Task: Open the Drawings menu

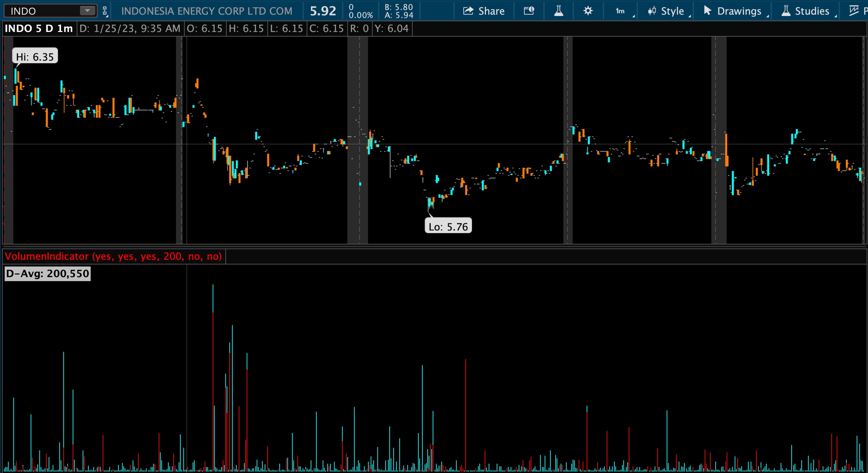Action: 733,11
